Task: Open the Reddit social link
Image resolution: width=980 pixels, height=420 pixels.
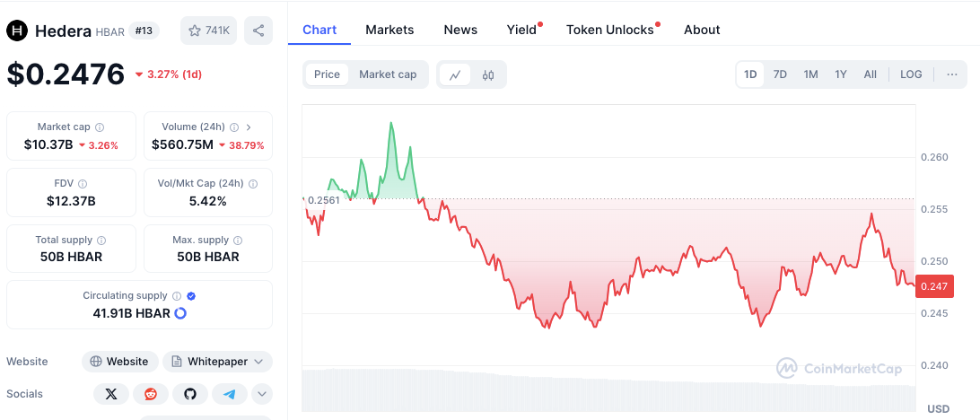Action: point(151,394)
